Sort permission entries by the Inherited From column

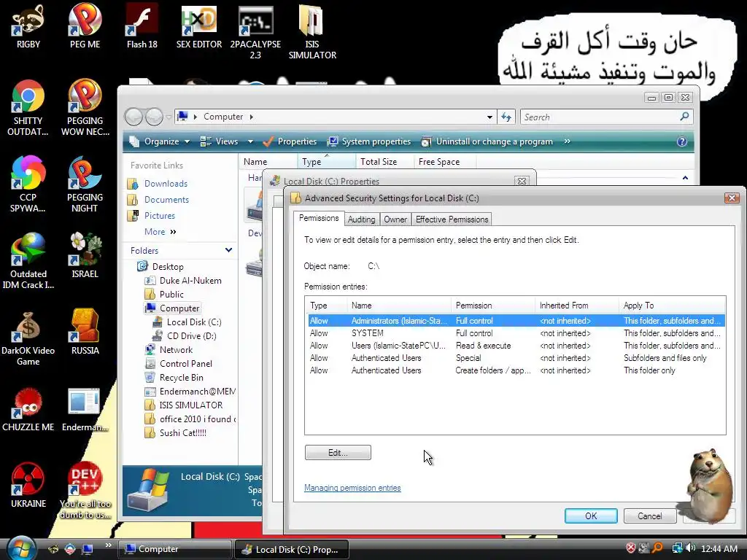[x=577, y=306]
